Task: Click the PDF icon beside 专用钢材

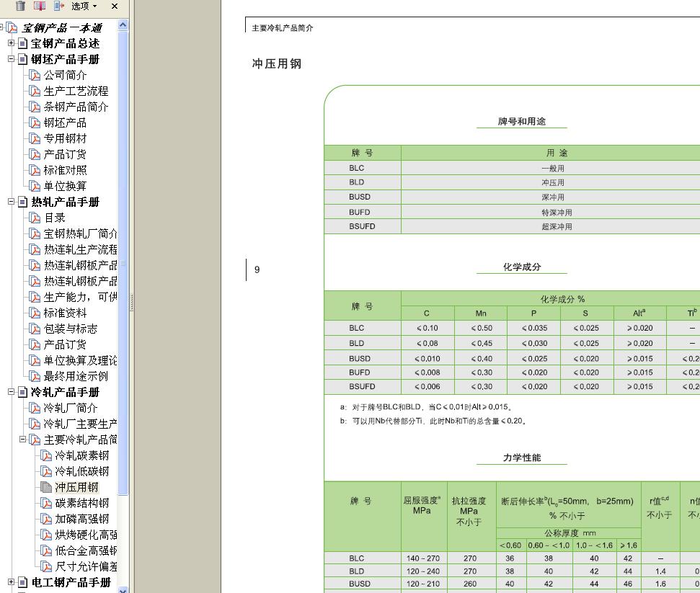Action: pyautogui.click(x=35, y=138)
